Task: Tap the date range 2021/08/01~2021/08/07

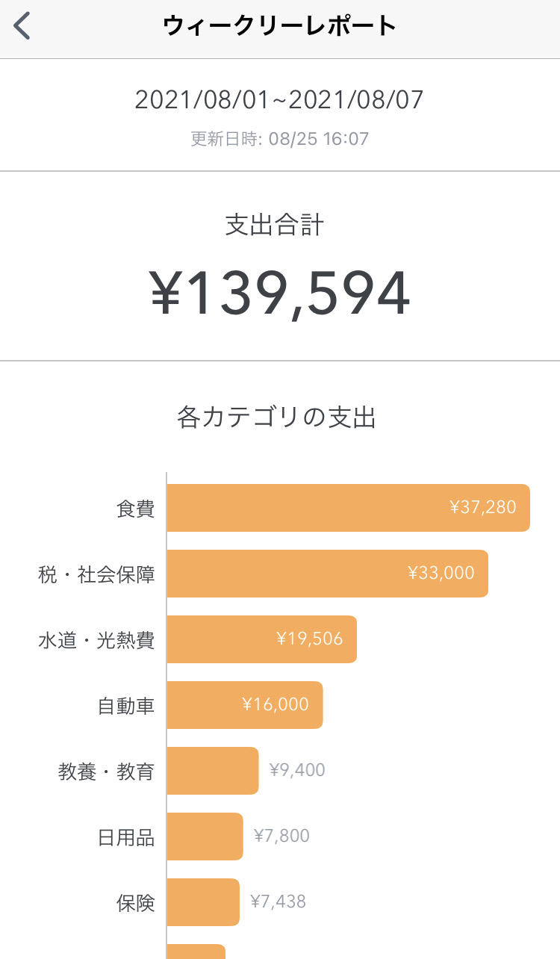Action: pos(279,99)
